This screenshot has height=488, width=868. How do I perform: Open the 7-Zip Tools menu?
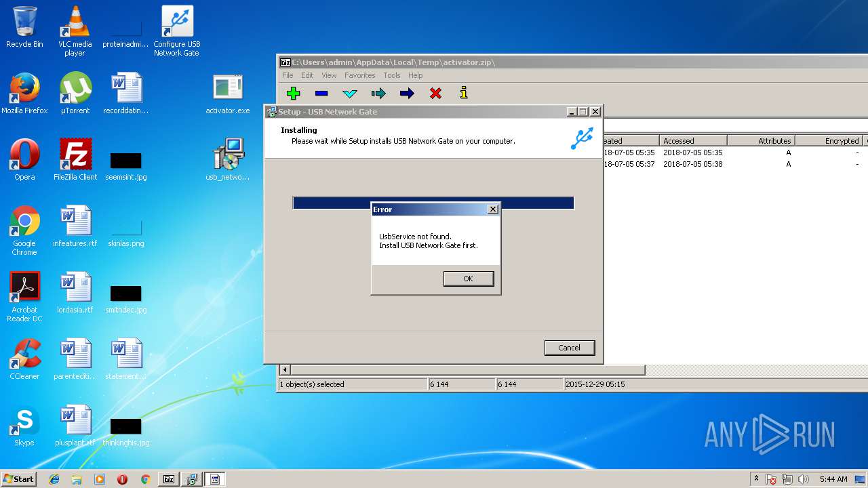tap(392, 75)
